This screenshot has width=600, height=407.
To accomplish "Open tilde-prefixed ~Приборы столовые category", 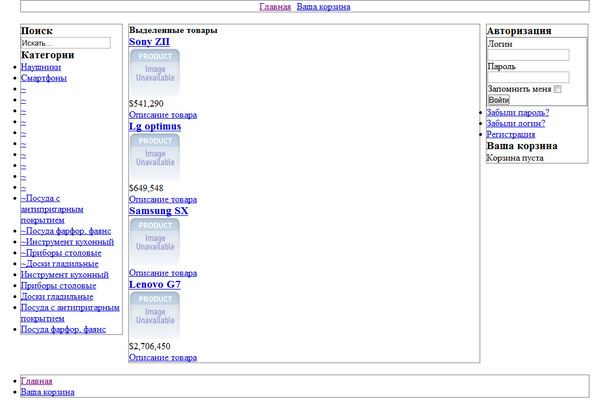I will tap(61, 253).
